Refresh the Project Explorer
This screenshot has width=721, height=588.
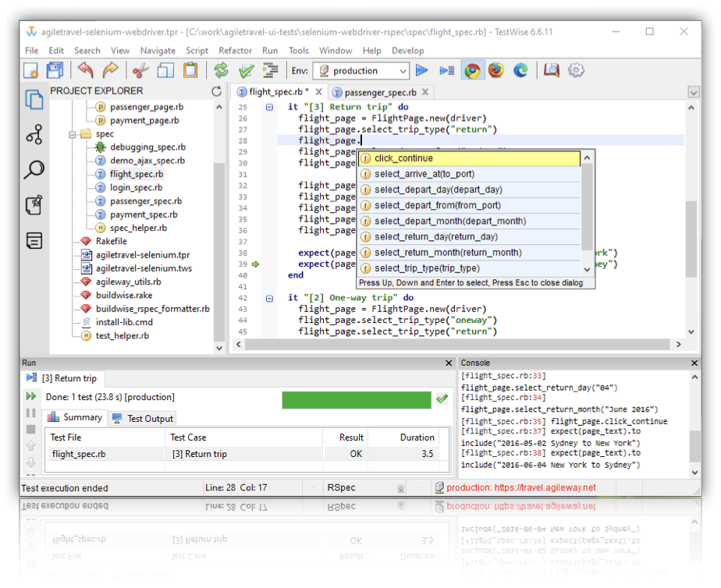(x=217, y=91)
